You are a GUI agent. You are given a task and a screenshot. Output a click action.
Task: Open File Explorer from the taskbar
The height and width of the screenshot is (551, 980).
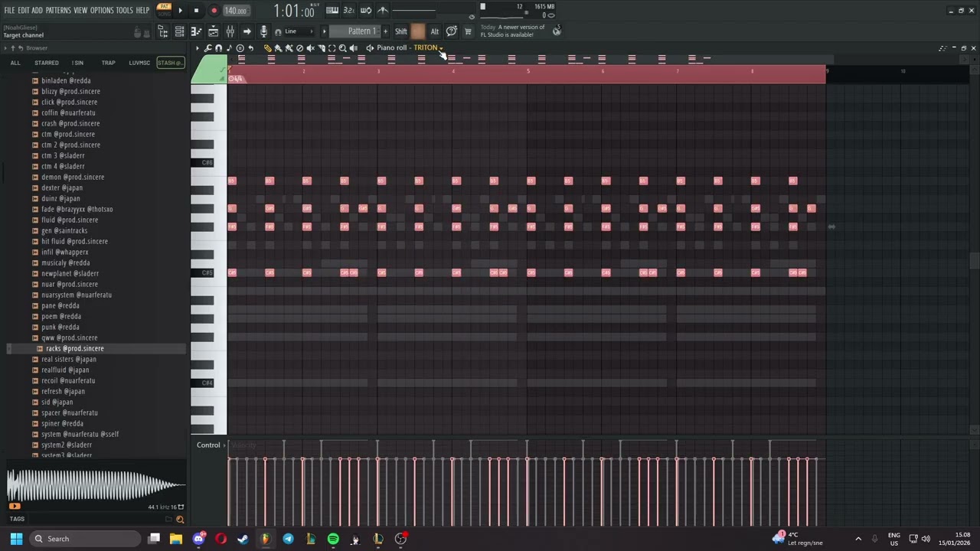point(175,539)
